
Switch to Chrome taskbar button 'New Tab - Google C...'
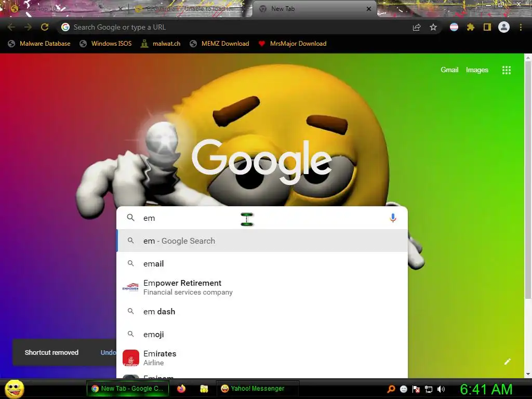[127, 389]
